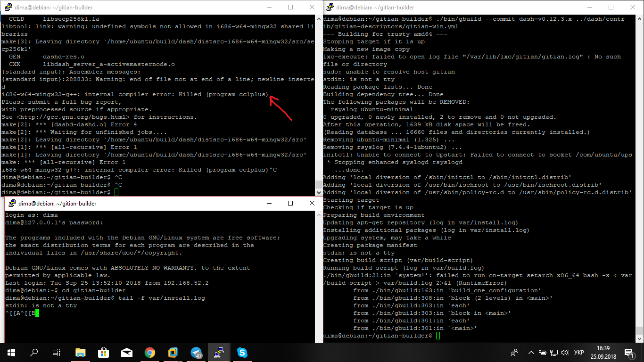This screenshot has height=362, width=644.
Task: Click 'permitted by applicable law.' line
Action: tap(58, 275)
